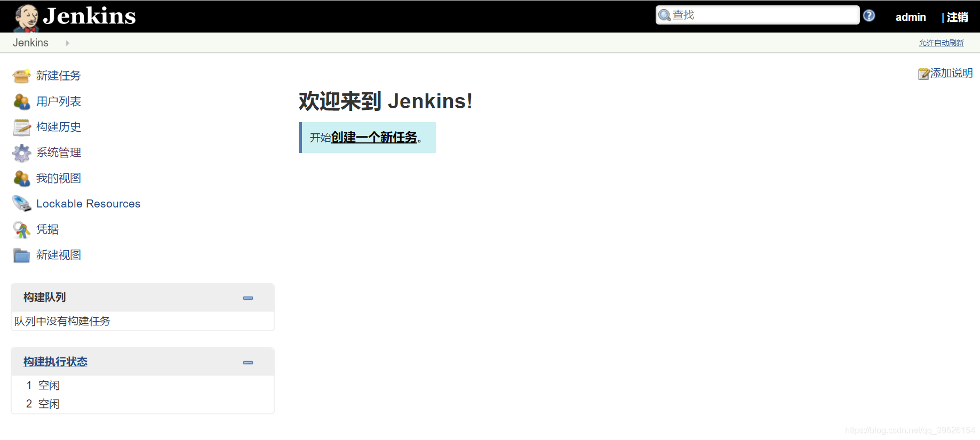Click the 用户列表 people icon

(22, 101)
